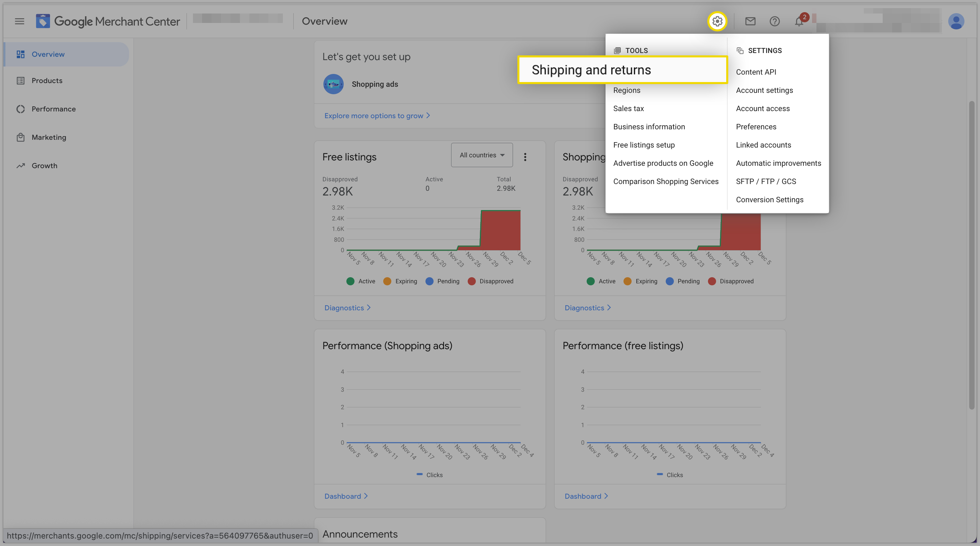The width and height of the screenshot is (980, 546).
Task: Open the mail messages icon
Action: pos(750,21)
